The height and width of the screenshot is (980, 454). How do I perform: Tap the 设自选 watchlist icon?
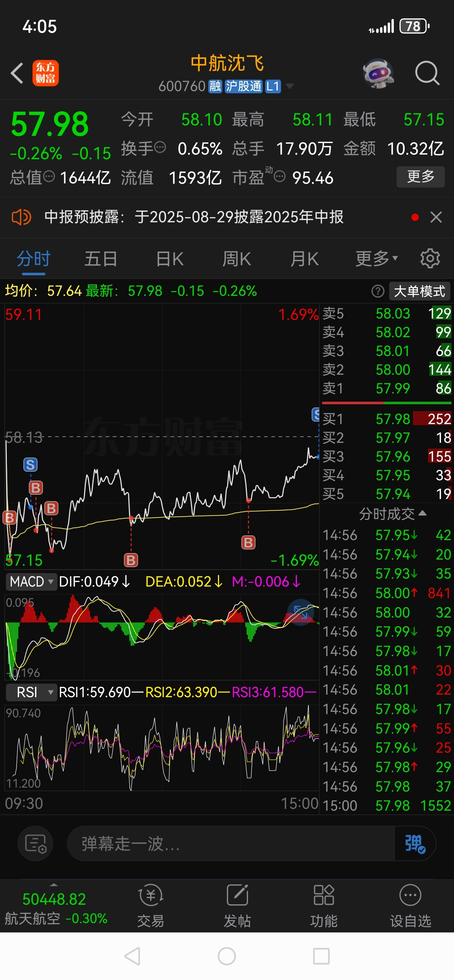[x=410, y=906]
